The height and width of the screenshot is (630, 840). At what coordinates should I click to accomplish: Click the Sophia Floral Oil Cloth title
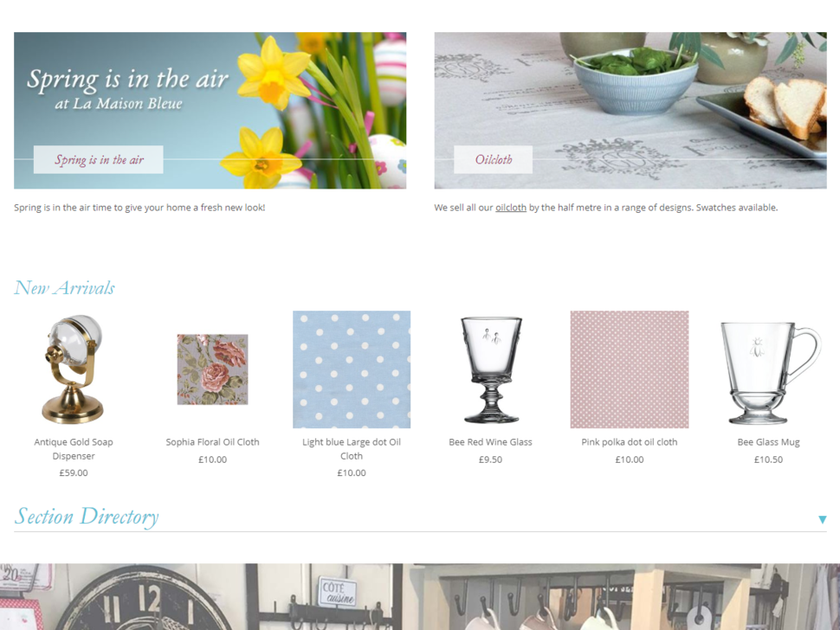(x=213, y=442)
